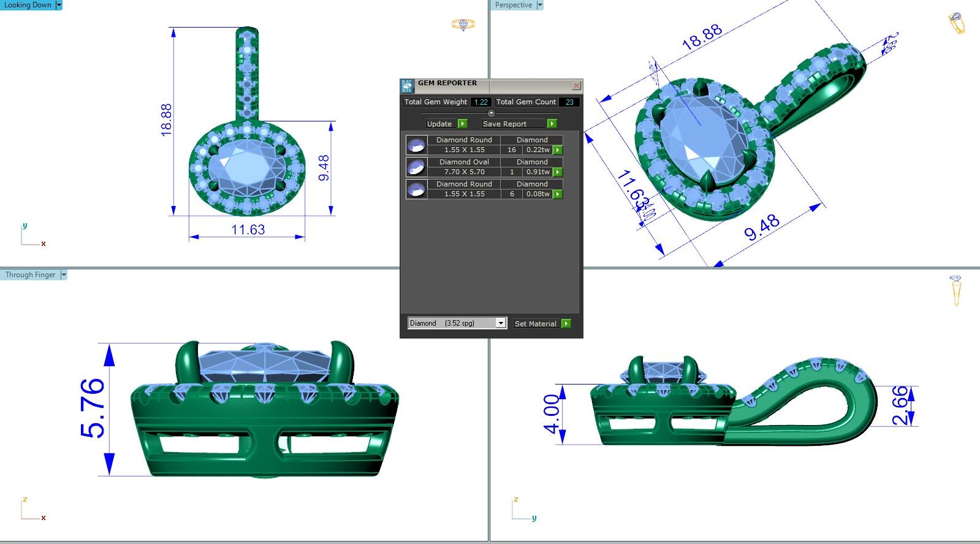Screen dimensions: 980x544
Task: Click green arrow on the 0.08tw row
Action: coord(558,194)
